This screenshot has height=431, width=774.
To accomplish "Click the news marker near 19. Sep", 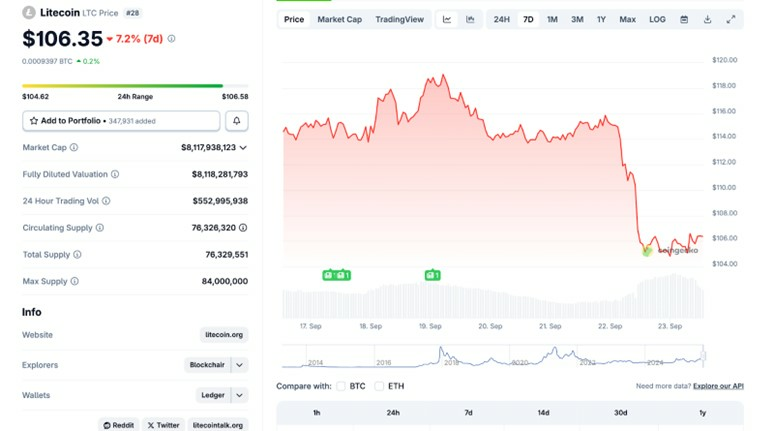I will coord(432,275).
